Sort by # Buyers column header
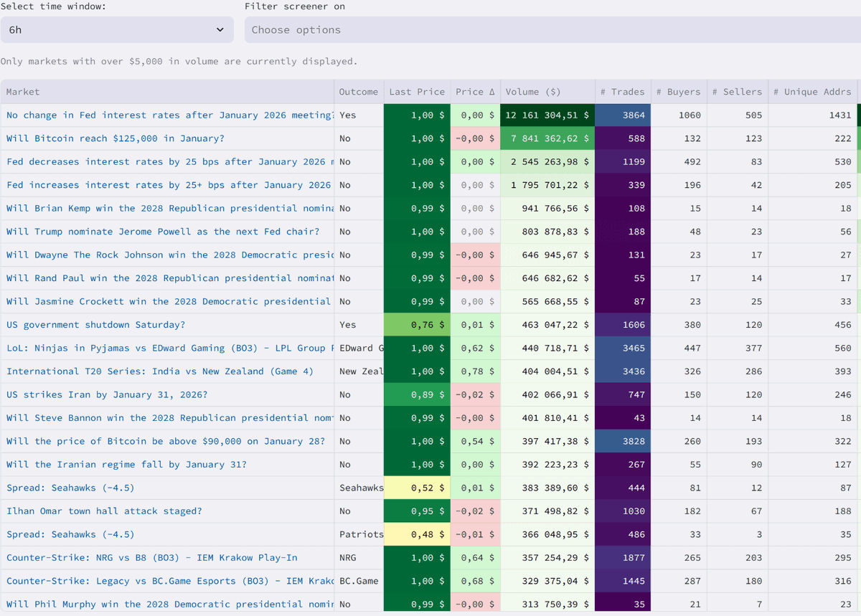 [x=678, y=92]
